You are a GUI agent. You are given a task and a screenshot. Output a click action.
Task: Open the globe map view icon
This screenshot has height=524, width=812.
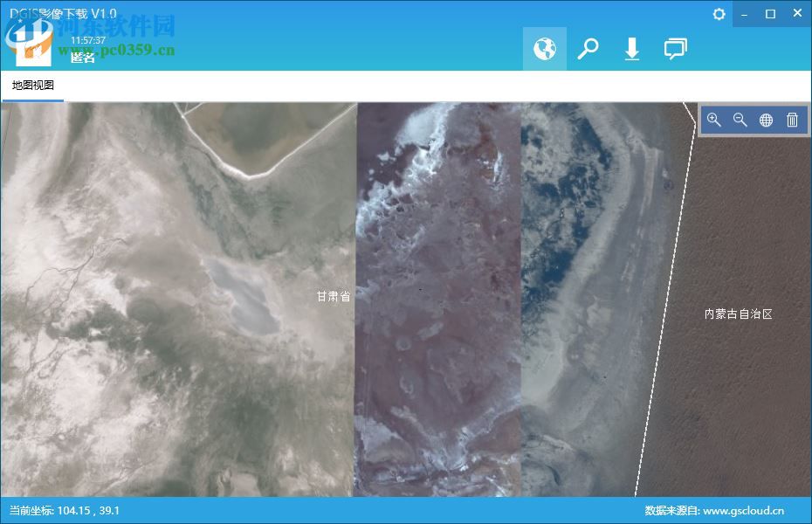(x=544, y=49)
